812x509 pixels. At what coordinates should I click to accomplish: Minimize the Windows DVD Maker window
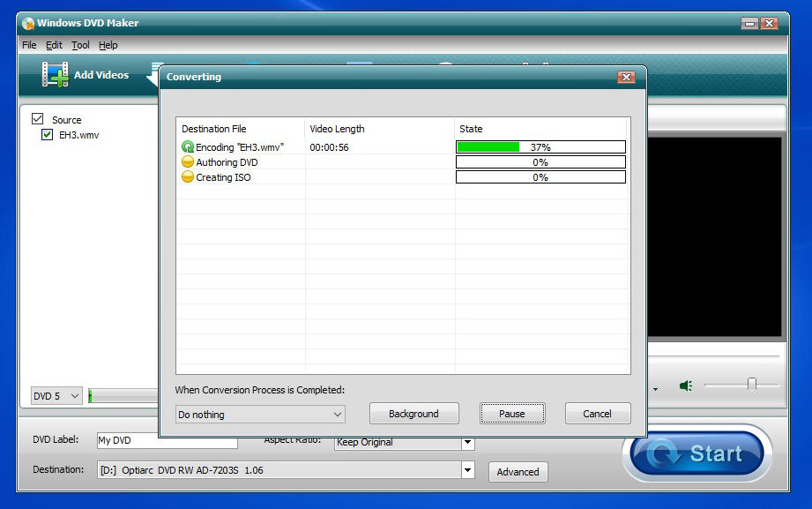tap(749, 24)
